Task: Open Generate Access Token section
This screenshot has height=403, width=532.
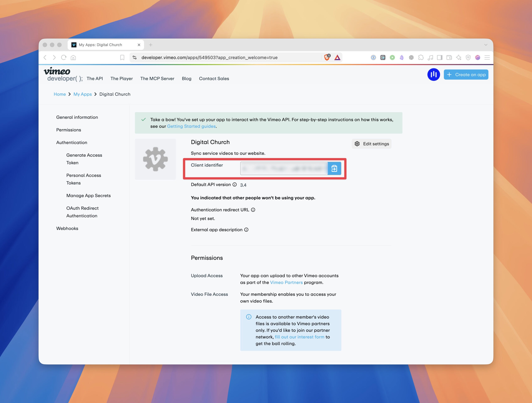Action: click(84, 159)
